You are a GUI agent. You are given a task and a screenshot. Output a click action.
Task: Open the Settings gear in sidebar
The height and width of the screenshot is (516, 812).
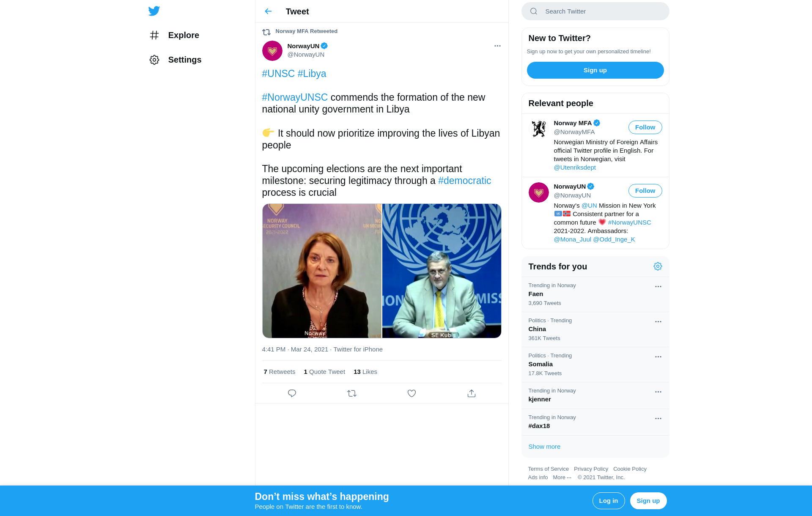tap(154, 60)
